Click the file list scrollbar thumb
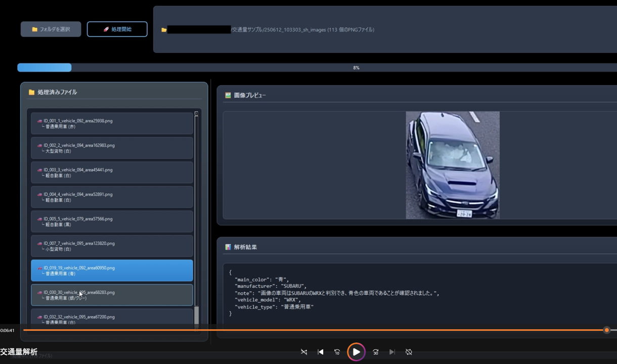 click(196, 316)
